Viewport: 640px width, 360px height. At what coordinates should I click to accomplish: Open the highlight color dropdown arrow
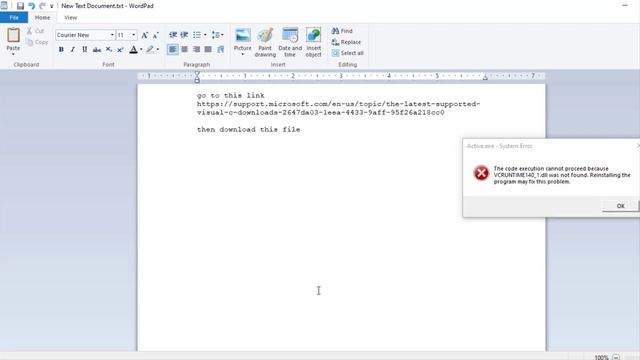tap(158, 49)
